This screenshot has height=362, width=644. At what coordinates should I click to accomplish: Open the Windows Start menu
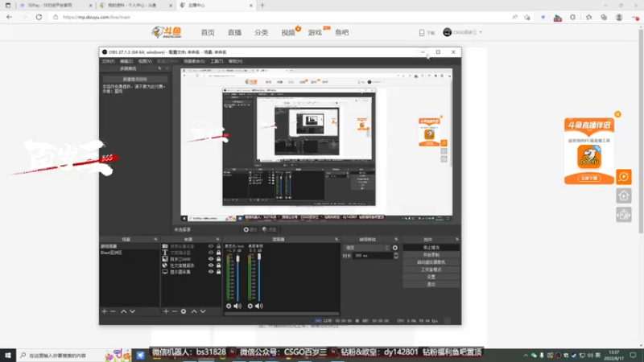[8, 355]
